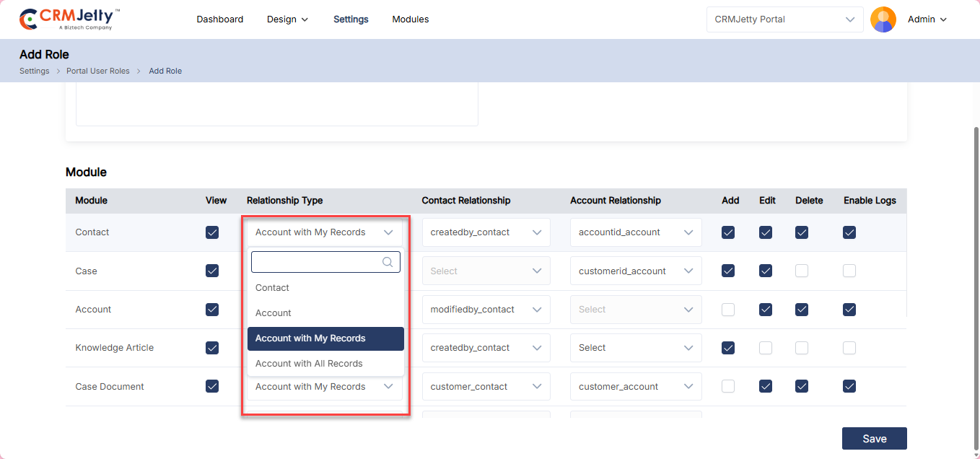Enable logs for Knowledge Article
The image size is (980, 459).
(849, 348)
